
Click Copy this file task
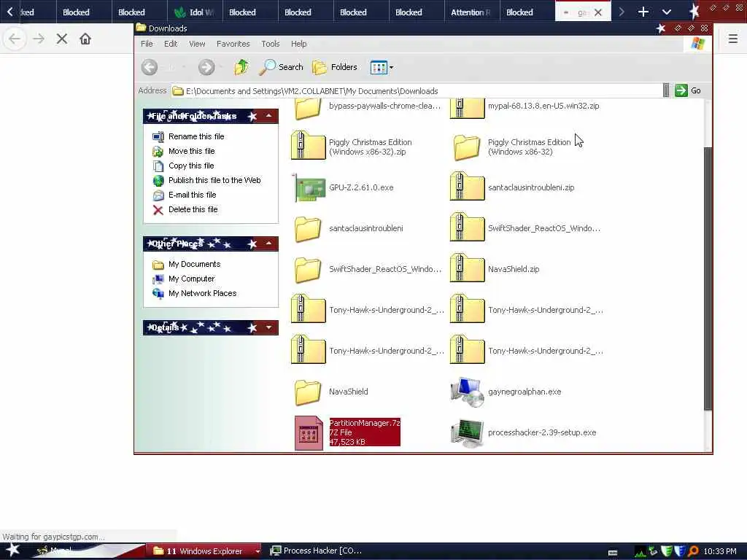tap(183, 166)
